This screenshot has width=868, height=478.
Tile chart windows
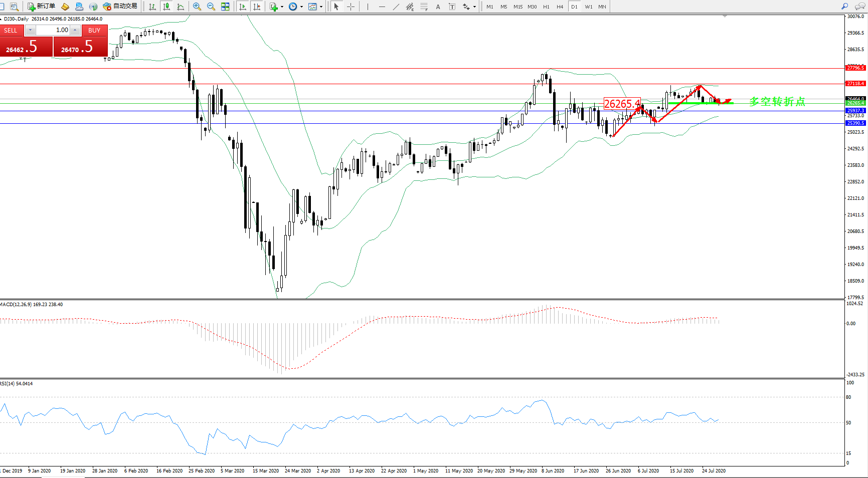coord(225,7)
